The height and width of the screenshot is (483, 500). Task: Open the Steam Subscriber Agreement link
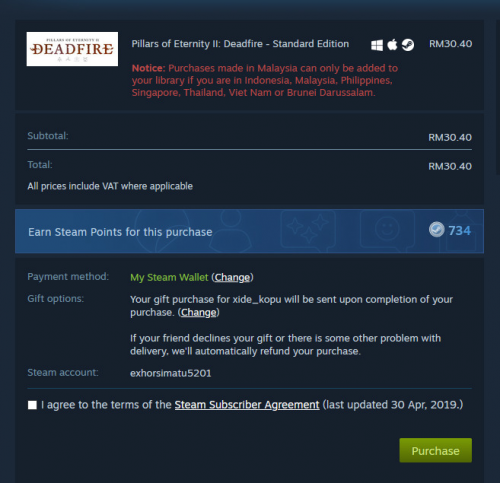click(x=247, y=405)
